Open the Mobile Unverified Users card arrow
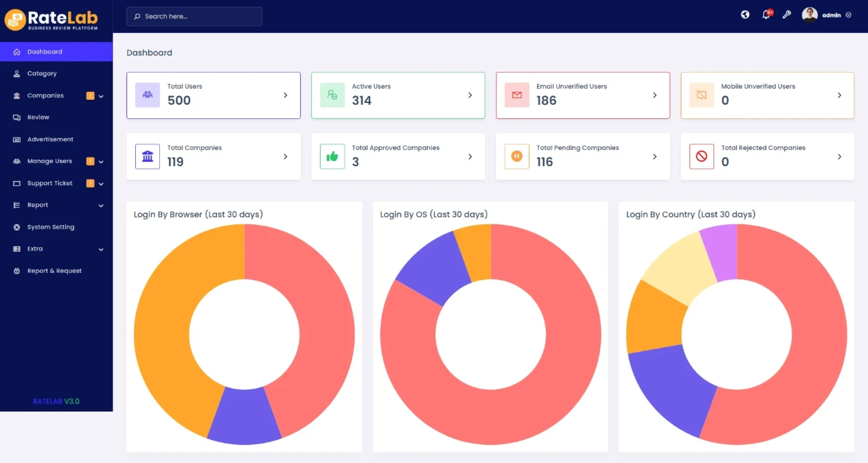Image resolution: width=868 pixels, height=463 pixels. tap(839, 95)
